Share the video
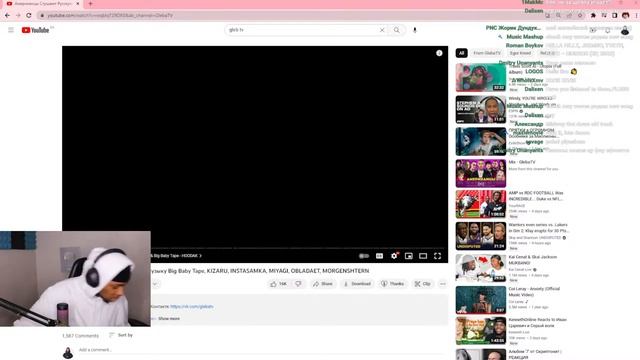This screenshot has width=640, height=360. click(322, 284)
